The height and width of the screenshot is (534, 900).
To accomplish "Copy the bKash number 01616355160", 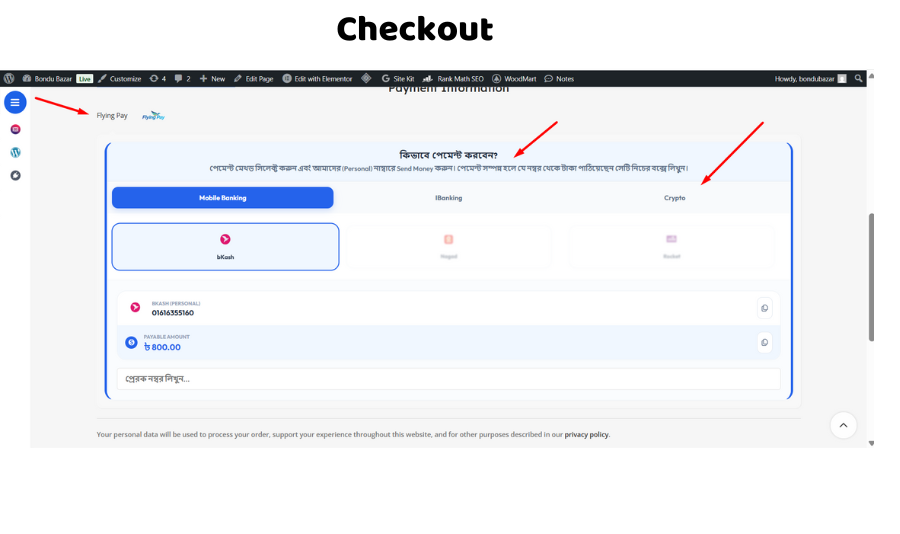I will [x=765, y=308].
